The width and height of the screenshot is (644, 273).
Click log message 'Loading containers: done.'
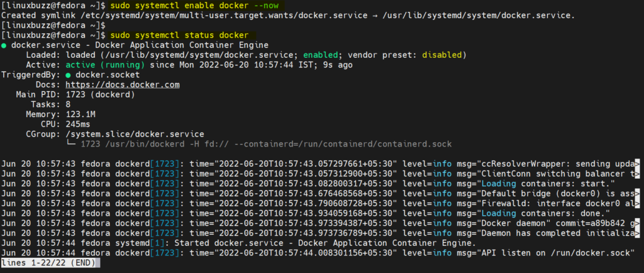543,213
